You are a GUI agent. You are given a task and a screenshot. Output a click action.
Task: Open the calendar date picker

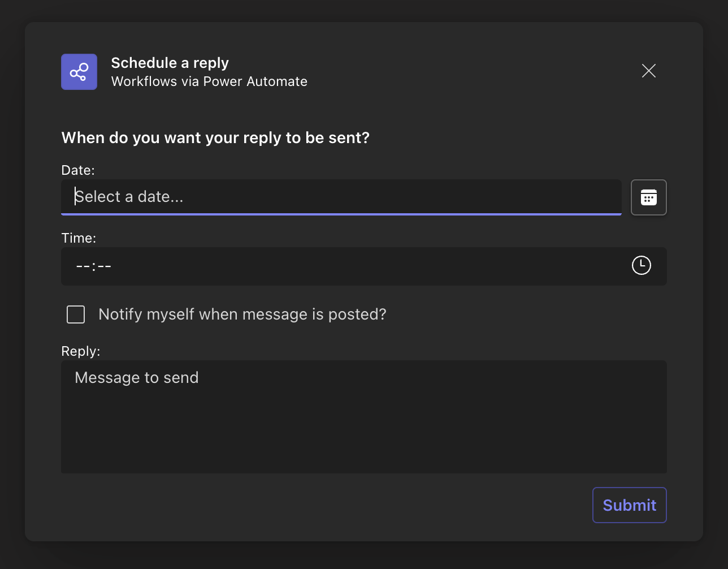[648, 197]
